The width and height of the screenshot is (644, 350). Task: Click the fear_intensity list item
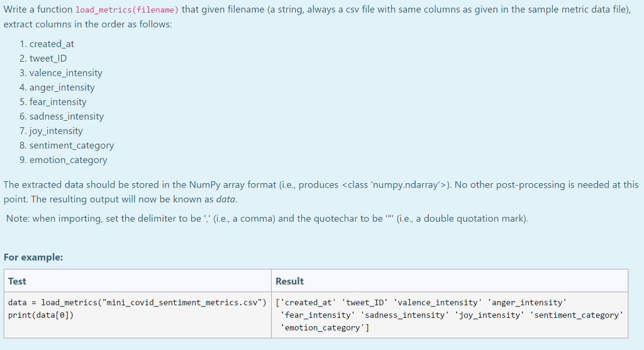(x=58, y=101)
